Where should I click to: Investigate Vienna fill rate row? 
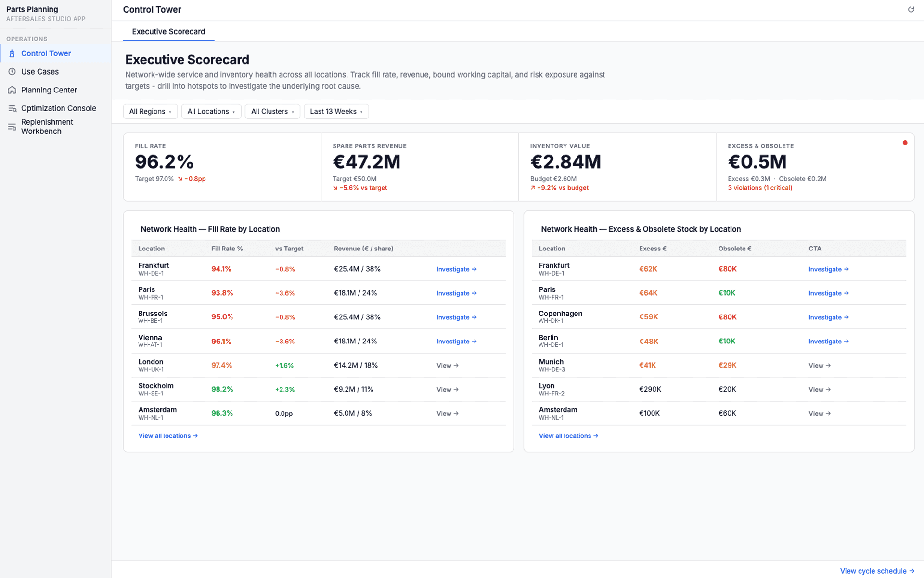(x=456, y=342)
